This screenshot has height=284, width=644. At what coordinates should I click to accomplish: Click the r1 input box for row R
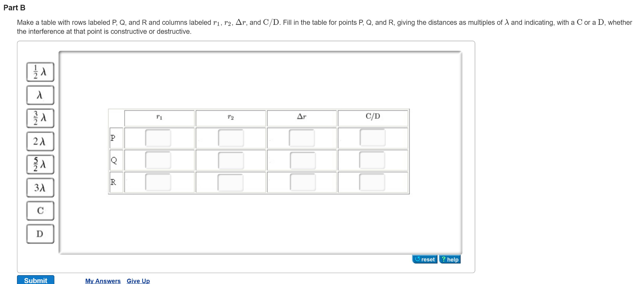pyautogui.click(x=158, y=182)
